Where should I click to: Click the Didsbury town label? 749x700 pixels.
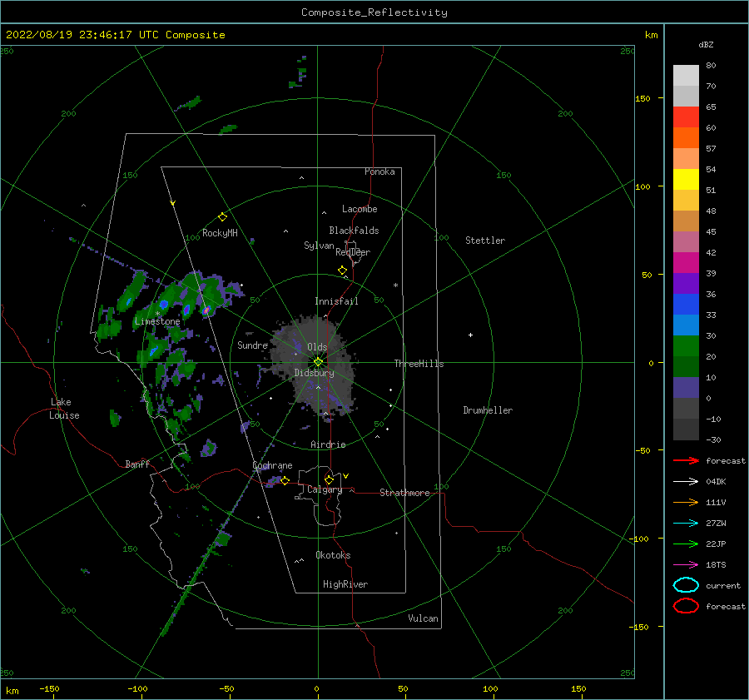pos(314,373)
